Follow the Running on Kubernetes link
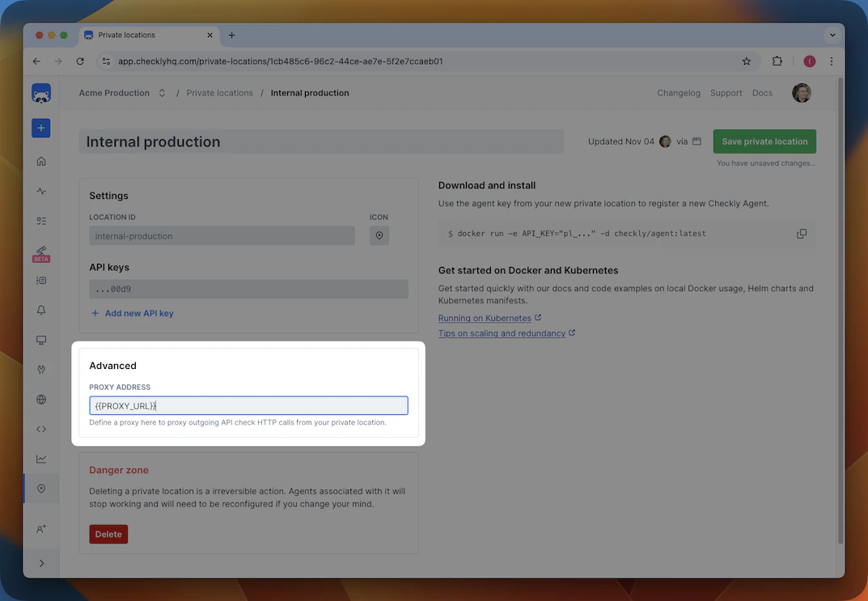The image size is (868, 601). [485, 318]
